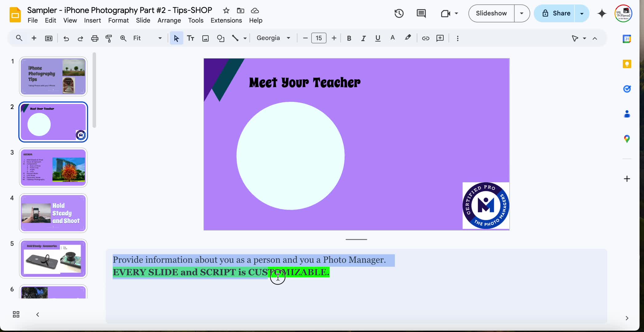The width and height of the screenshot is (644, 332).
Task: Activate the select arrow cursor tool
Action: point(176,38)
